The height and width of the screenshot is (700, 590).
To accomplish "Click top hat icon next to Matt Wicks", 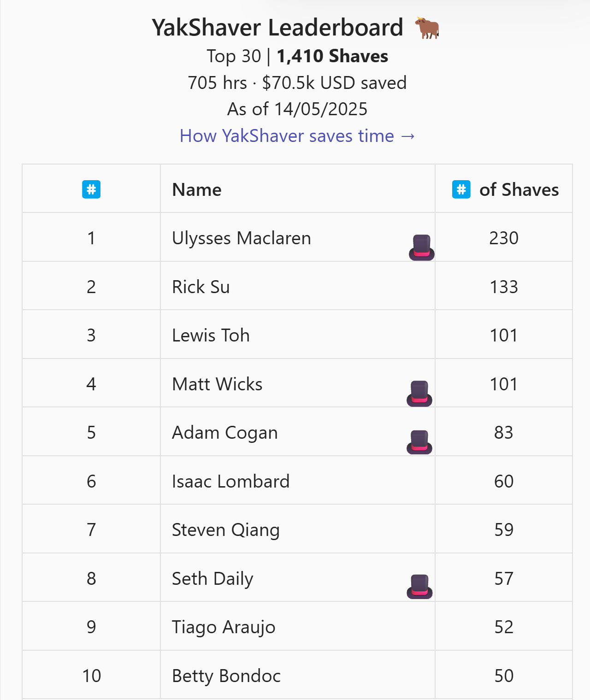I will click(x=419, y=394).
